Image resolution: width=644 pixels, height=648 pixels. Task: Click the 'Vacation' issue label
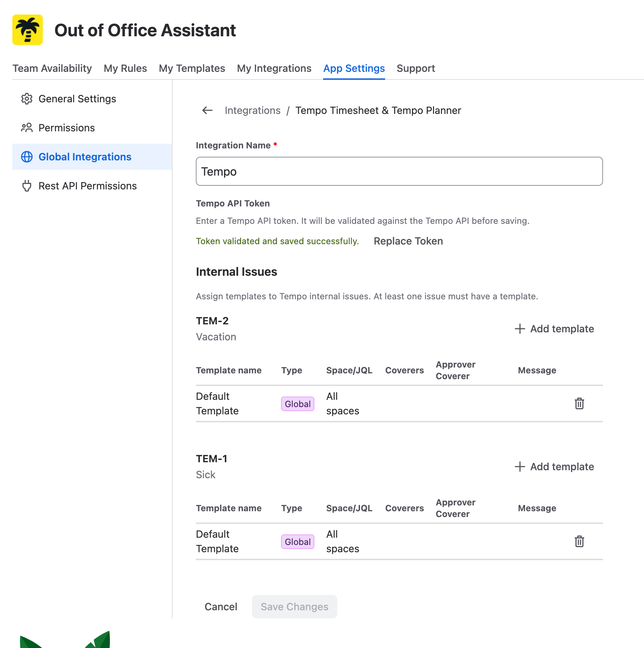click(x=216, y=337)
